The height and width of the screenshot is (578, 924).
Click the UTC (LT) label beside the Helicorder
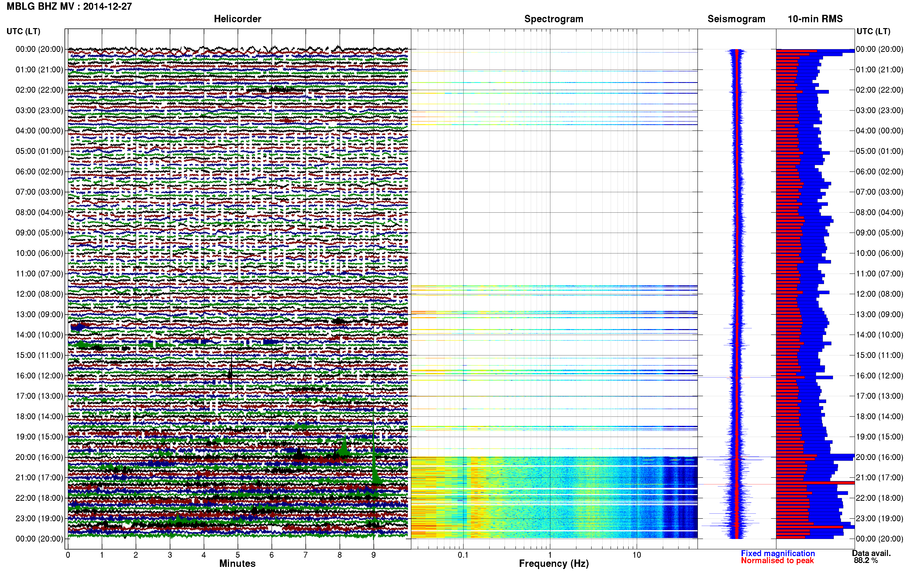tap(23, 31)
